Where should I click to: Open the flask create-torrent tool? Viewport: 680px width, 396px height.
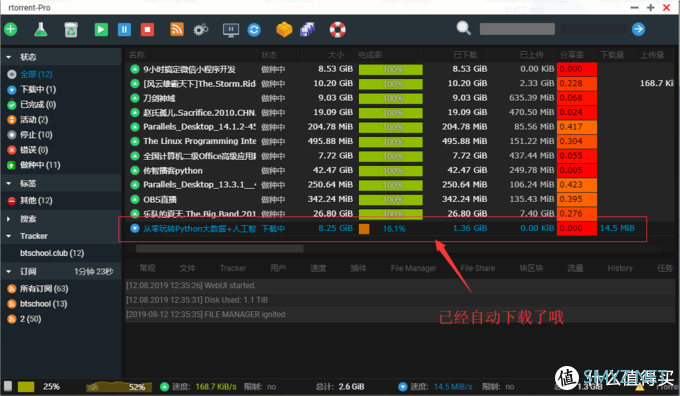click(x=41, y=29)
